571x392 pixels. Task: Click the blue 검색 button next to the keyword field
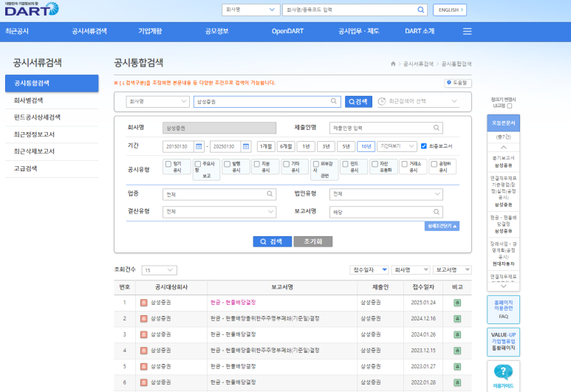point(358,102)
